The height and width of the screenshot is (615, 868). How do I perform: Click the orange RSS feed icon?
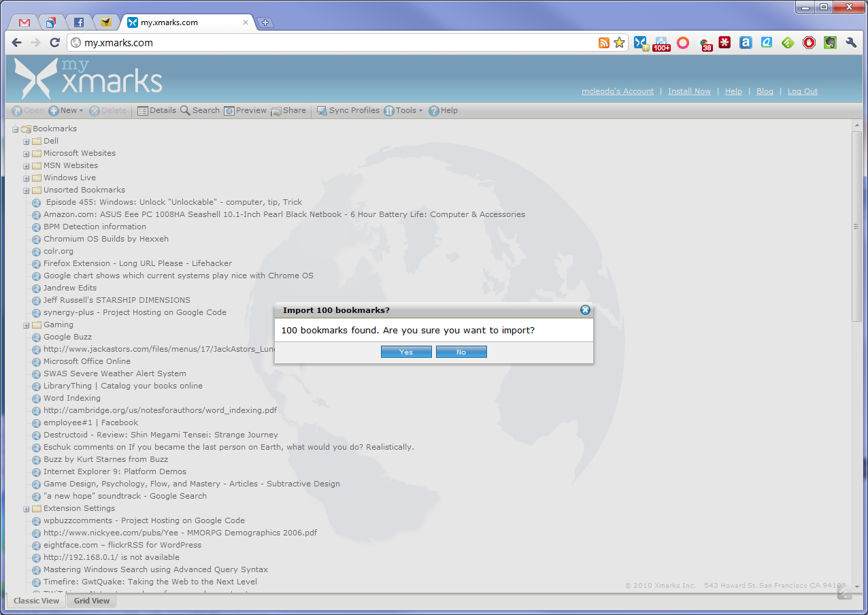coord(604,43)
